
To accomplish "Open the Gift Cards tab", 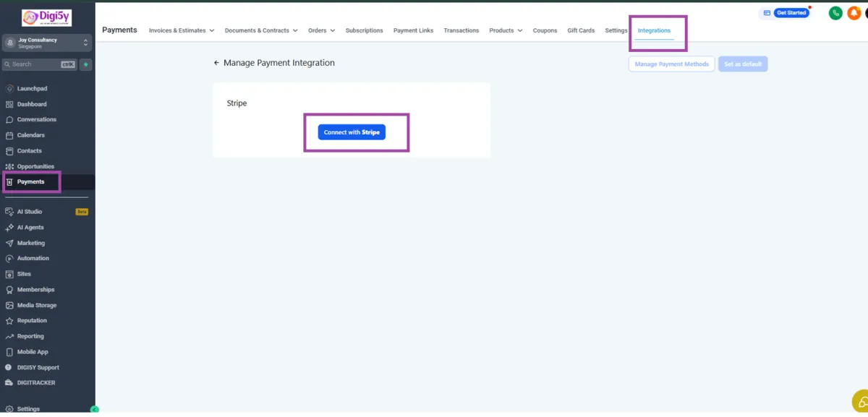I will [581, 30].
